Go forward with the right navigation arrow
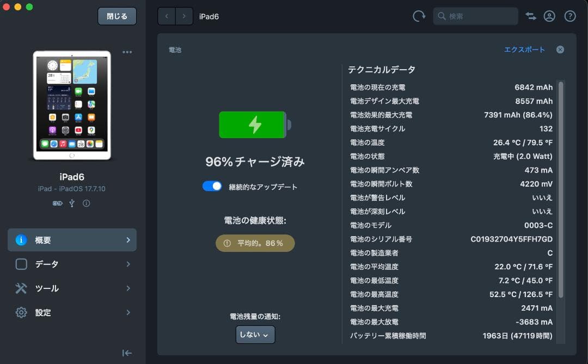 coord(184,16)
